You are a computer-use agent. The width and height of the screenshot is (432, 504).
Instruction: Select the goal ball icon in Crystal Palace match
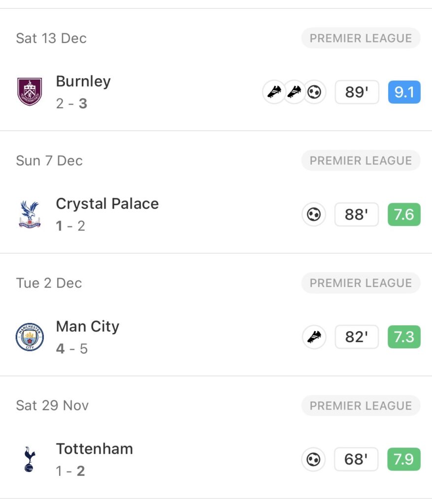point(314,215)
